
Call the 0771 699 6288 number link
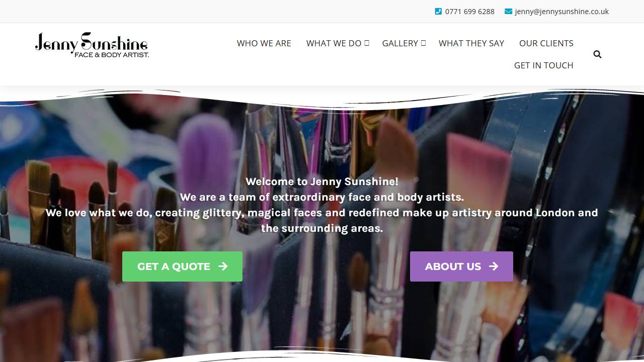coord(469,11)
